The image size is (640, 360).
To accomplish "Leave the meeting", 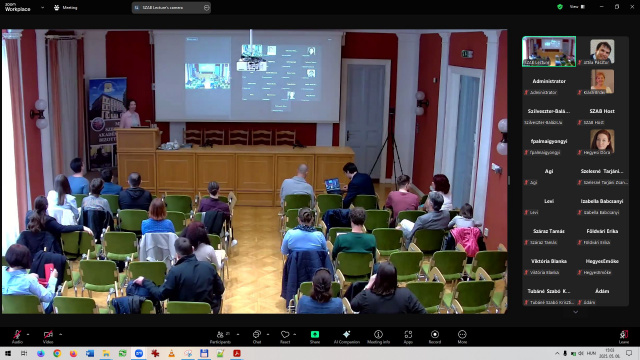I will point(624,337).
